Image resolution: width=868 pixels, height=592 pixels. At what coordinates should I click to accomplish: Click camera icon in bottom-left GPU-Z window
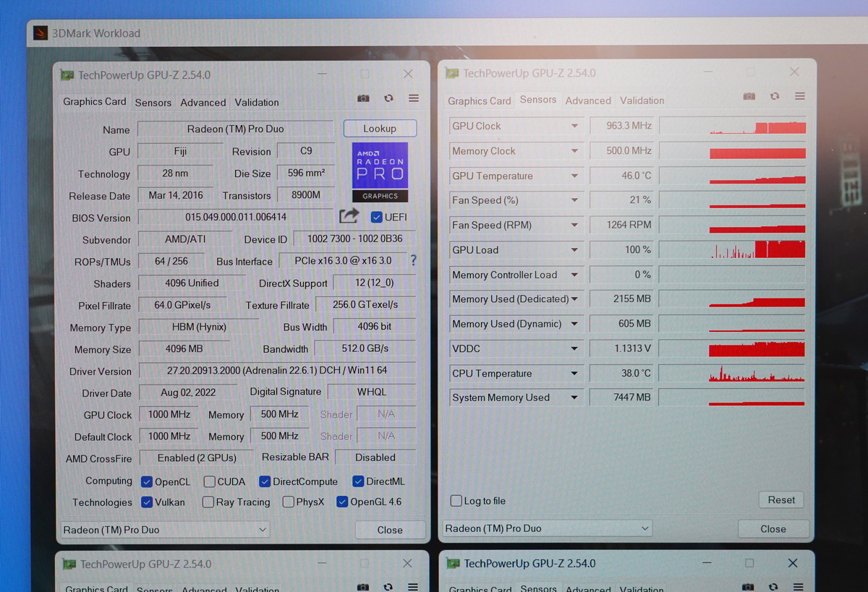363,587
